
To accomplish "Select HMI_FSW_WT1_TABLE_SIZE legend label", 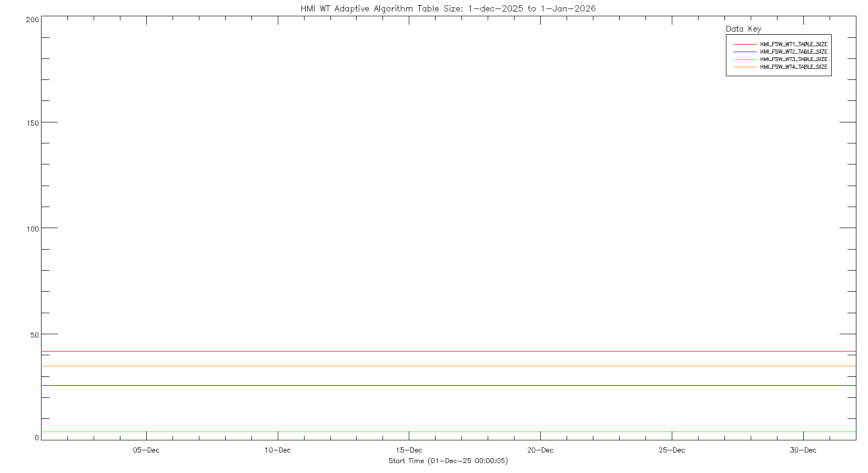I will point(793,45).
